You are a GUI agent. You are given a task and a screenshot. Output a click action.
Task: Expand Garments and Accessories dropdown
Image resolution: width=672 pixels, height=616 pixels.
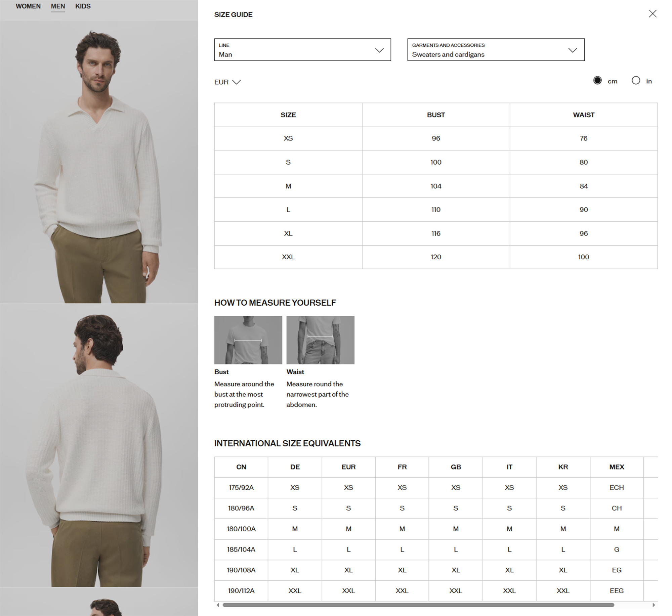coord(495,50)
